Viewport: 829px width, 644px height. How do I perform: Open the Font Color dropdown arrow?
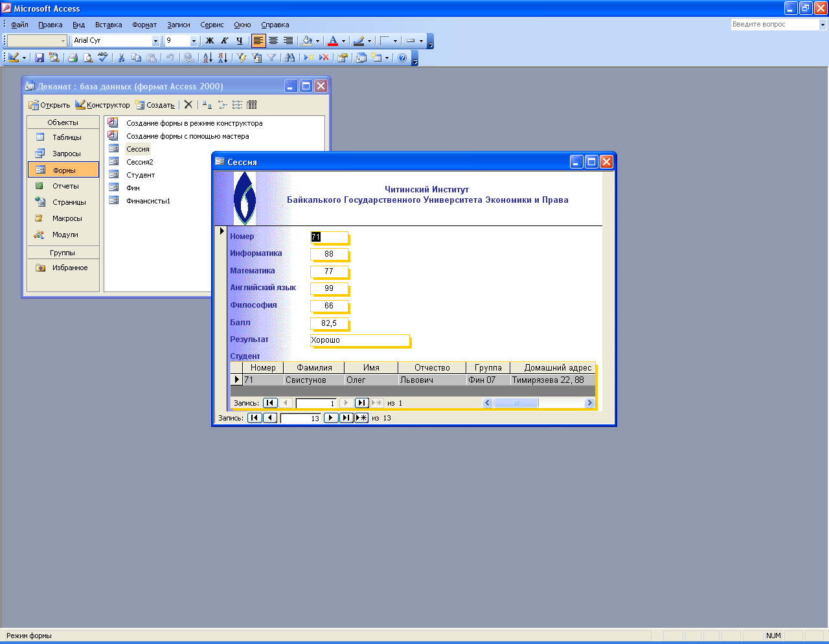(343, 41)
